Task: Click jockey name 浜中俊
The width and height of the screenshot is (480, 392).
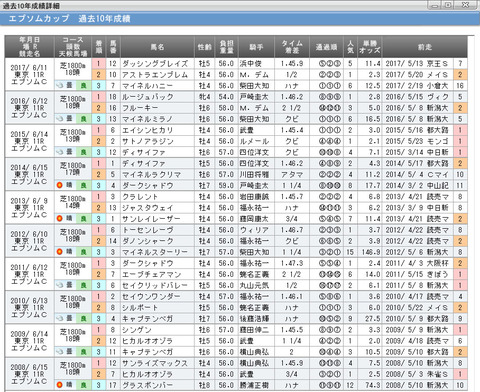Action: pos(251,63)
